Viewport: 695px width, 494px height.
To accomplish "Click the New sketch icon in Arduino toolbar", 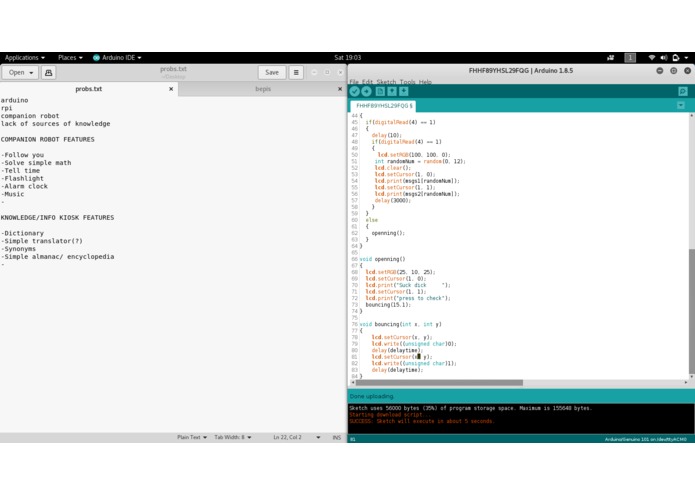I will pos(380,91).
